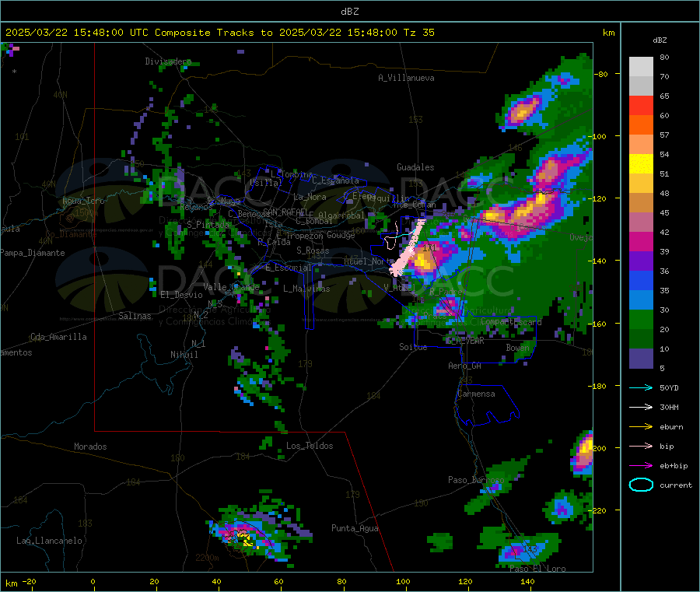Click the 'dBZ' heading above the color scale
This screenshot has width=700, height=592.
click(x=660, y=40)
